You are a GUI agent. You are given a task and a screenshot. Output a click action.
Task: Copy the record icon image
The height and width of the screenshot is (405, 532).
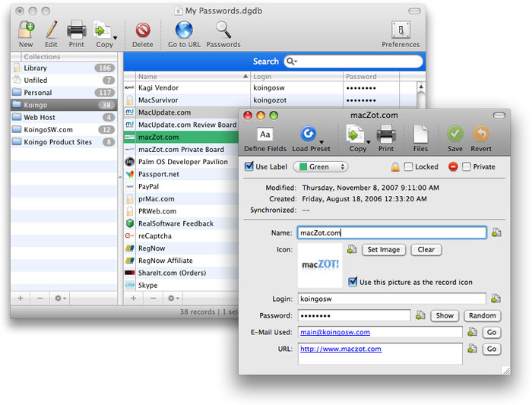[352, 249]
